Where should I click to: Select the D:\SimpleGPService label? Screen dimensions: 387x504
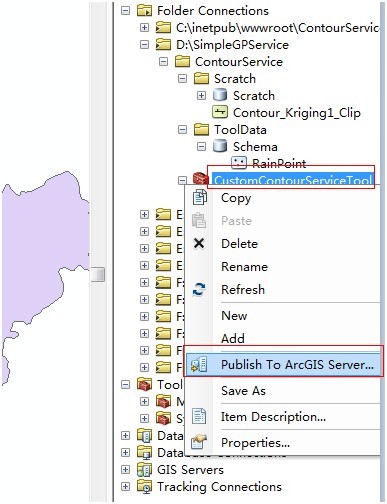coord(232,45)
